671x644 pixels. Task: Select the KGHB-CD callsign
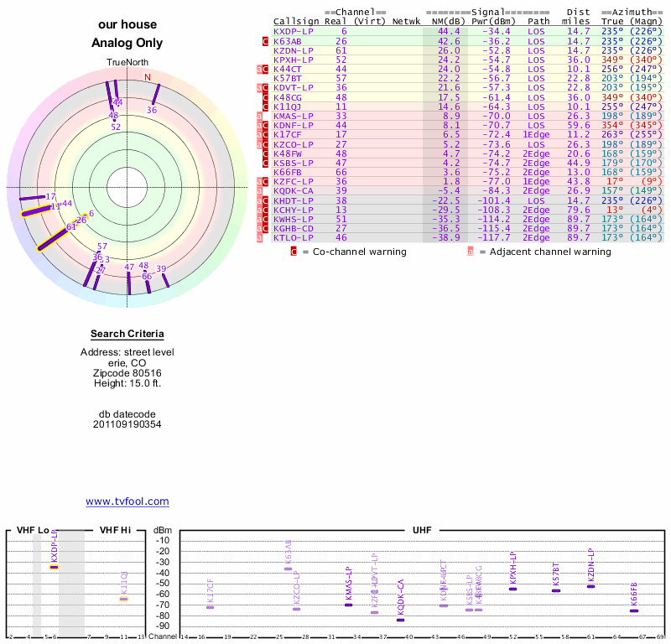coord(293,228)
